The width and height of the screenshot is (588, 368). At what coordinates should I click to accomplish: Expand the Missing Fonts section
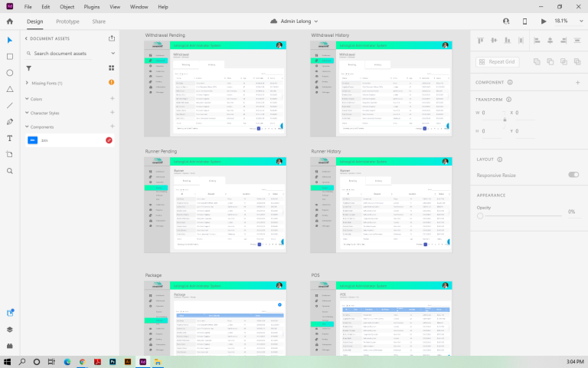(28, 83)
